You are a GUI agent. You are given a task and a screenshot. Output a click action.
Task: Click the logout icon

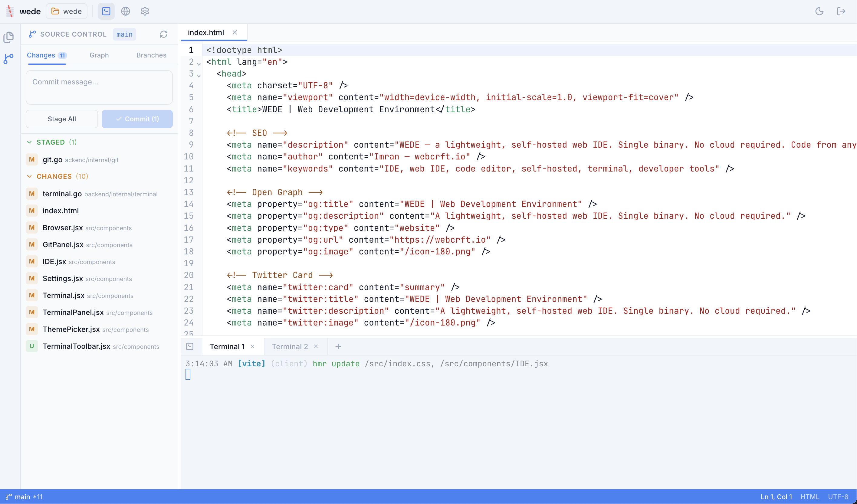841,11
